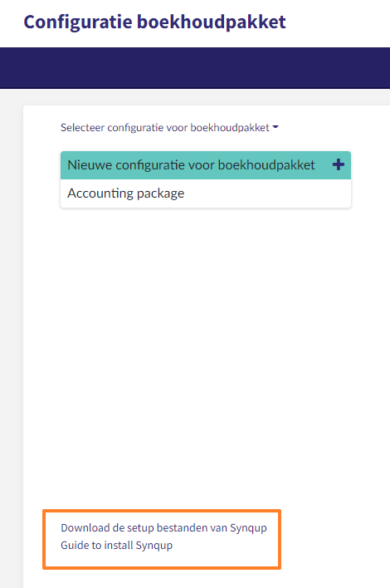Click the caret arrow beside Selecteer configuratie
390x588 pixels.
point(275,127)
